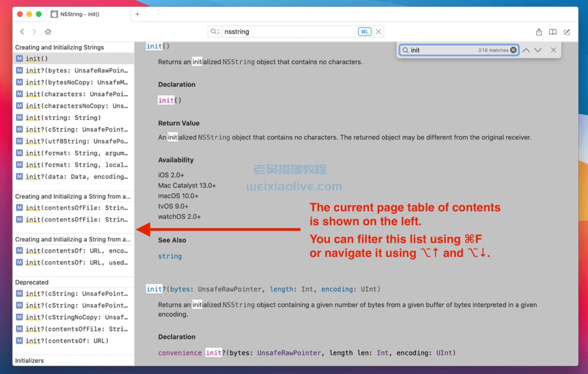The width and height of the screenshot is (588, 374).
Task: Click the forward navigation arrow
Action: point(34,31)
